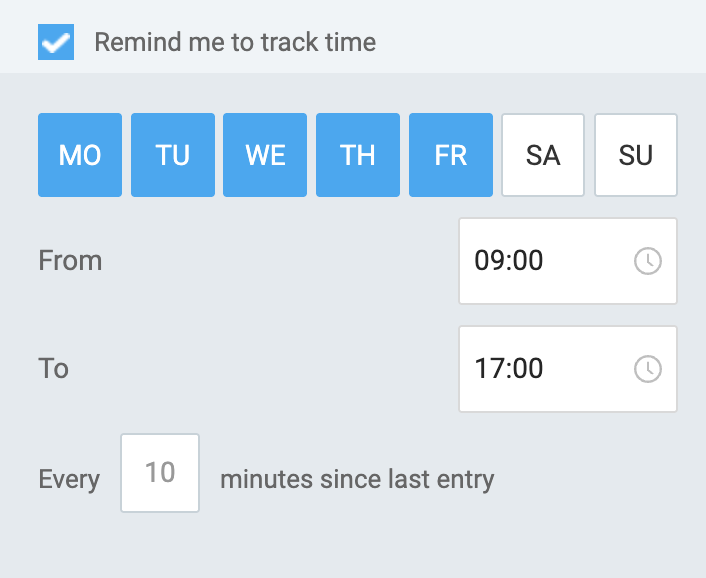Focus the minutes interval box showing 10
This screenshot has width=706, height=578.
pos(160,473)
